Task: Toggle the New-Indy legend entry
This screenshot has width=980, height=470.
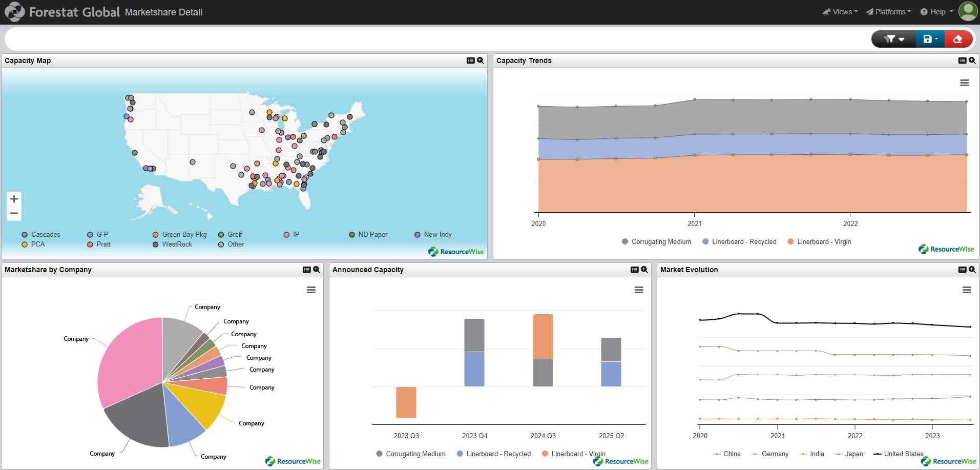Action: click(433, 235)
